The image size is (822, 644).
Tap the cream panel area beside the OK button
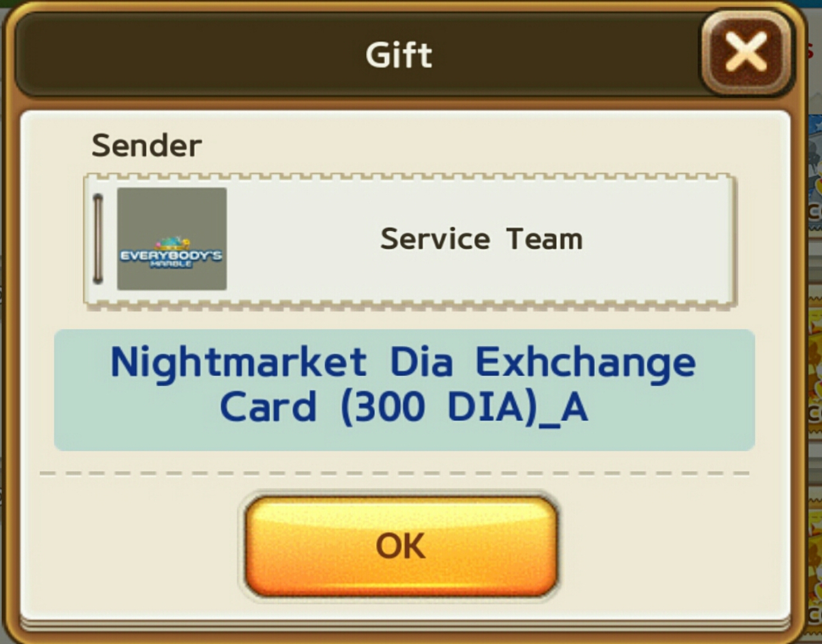(656, 546)
